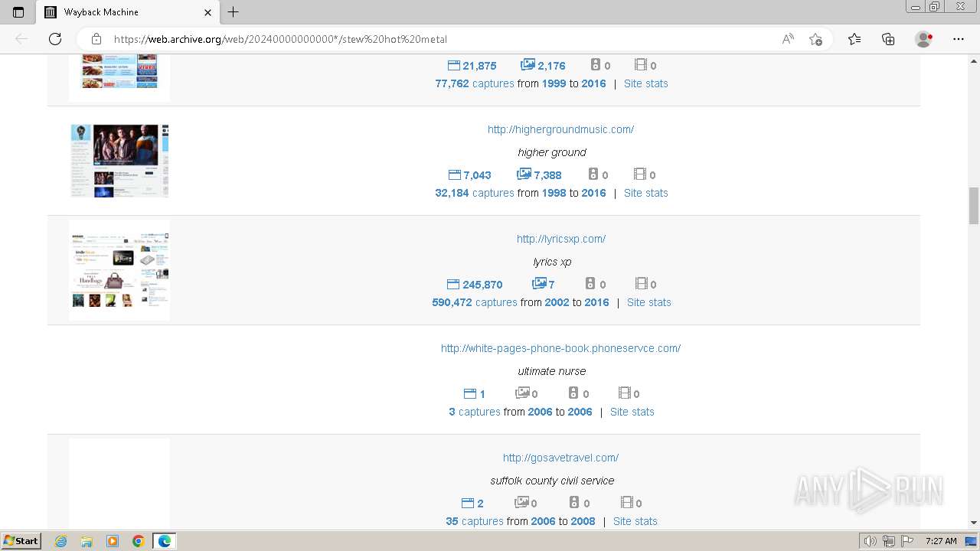
Task: Click 3 captures for phoneservce
Action: coord(475,412)
